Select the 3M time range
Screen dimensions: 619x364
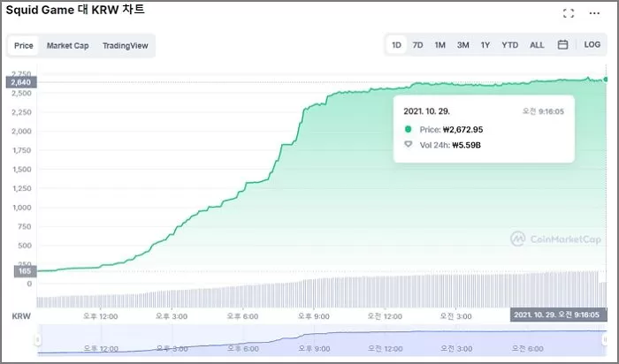[462, 44]
